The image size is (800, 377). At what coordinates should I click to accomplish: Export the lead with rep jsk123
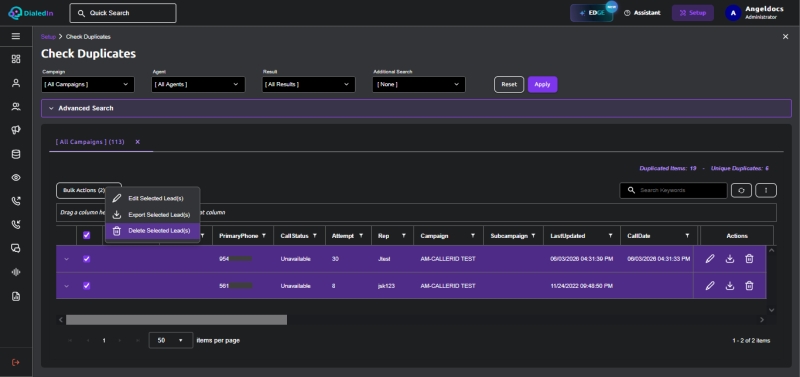pyautogui.click(x=730, y=286)
